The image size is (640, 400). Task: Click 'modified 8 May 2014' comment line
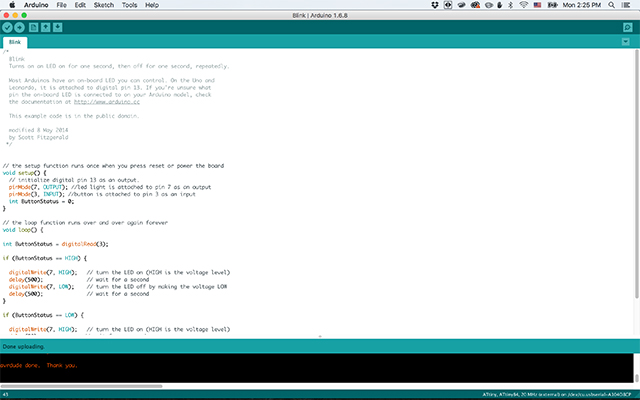tap(38, 130)
